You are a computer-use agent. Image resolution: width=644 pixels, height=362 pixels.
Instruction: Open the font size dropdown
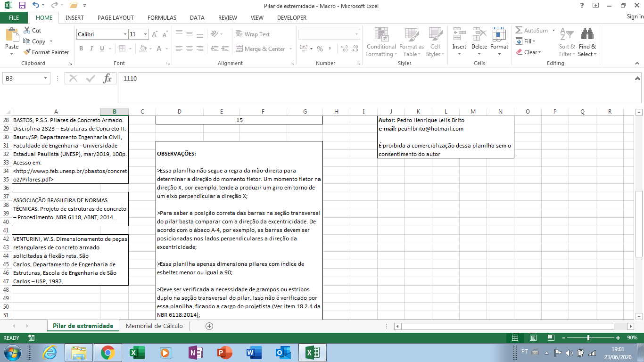(146, 34)
